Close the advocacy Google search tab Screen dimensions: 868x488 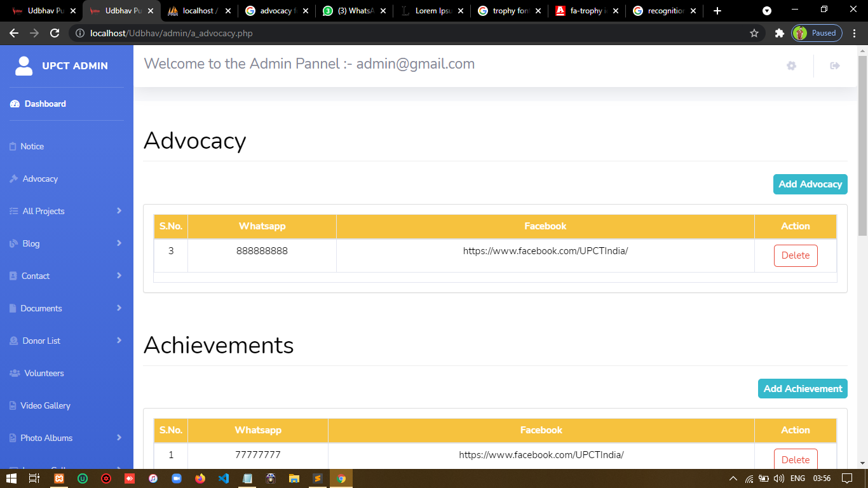pos(306,11)
